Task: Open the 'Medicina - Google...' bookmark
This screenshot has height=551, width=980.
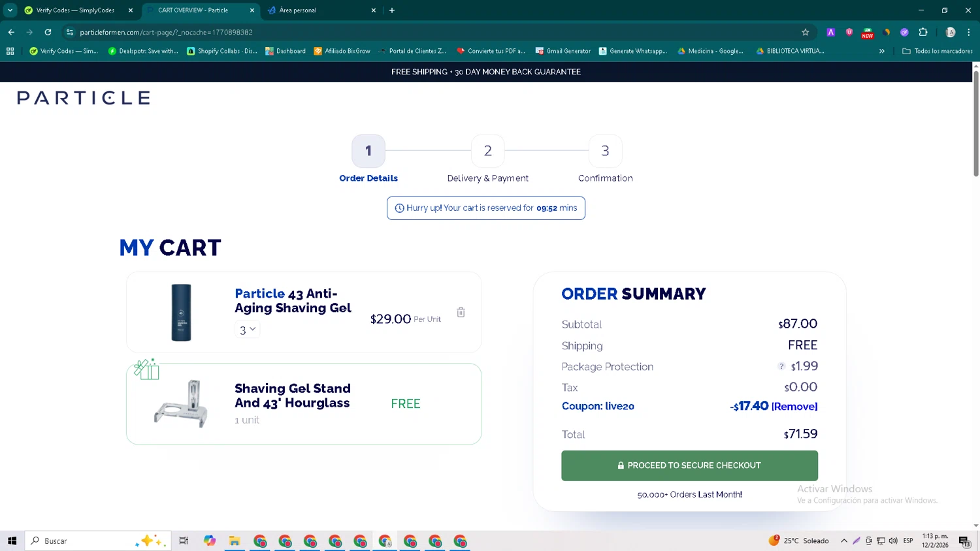Action: click(710, 51)
